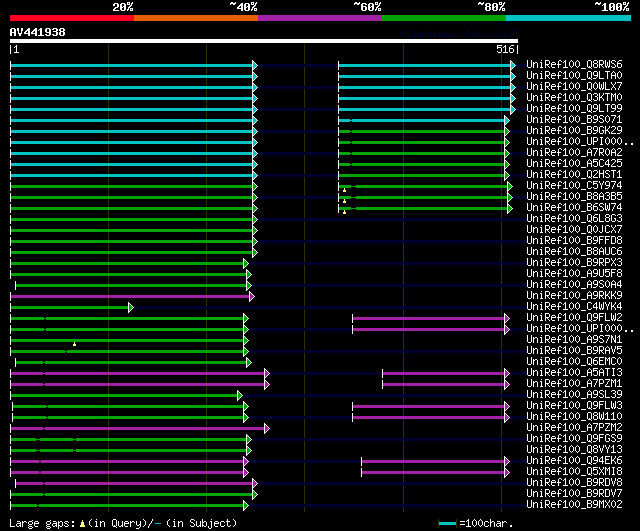The height and width of the screenshot is (531, 640).
Task: Select the UniRef100_B9MX02 label
Action: pyautogui.click(x=574, y=505)
